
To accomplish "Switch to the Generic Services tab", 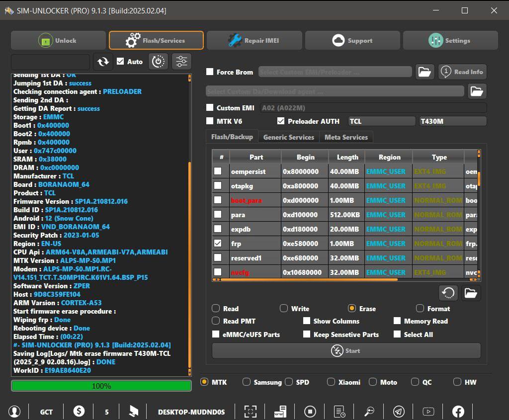I will coord(288,137).
